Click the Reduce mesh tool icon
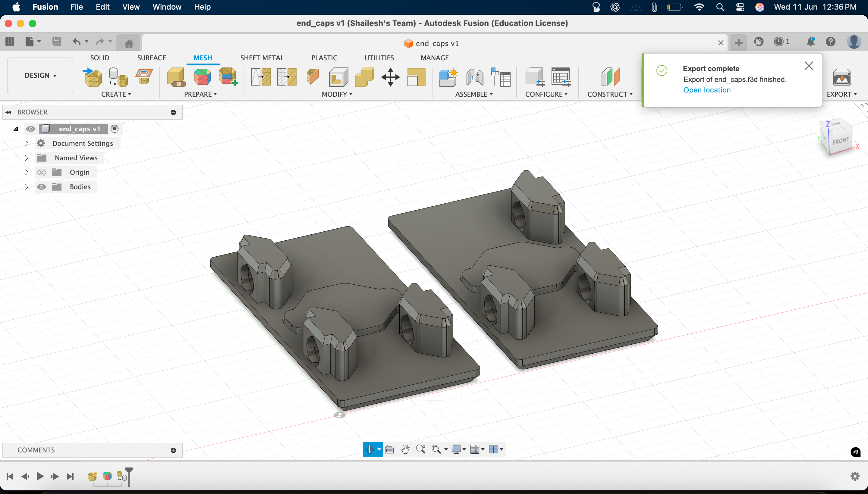This screenshot has height=494, width=868. (x=287, y=77)
